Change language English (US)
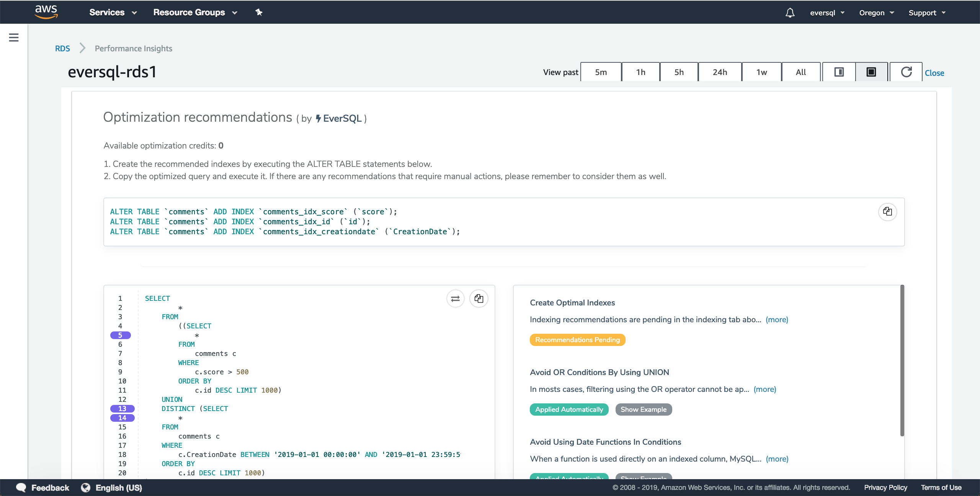This screenshot has height=496, width=980. 119,488
